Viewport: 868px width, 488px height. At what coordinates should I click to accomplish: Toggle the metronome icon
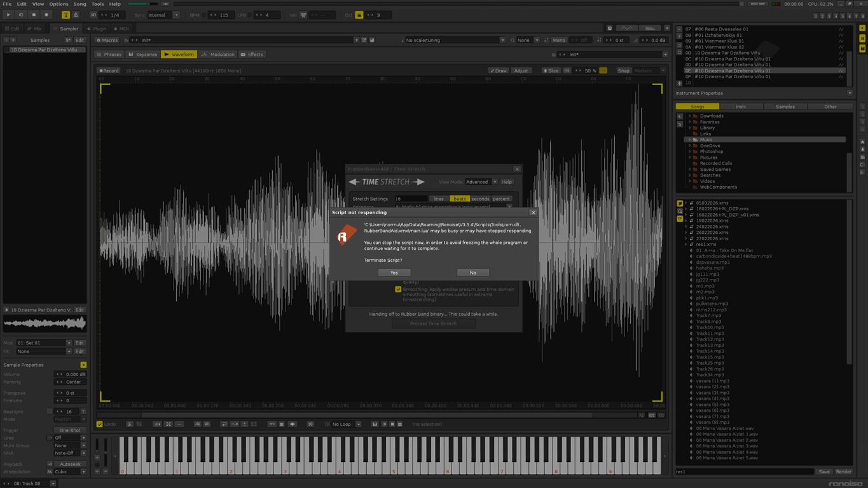click(x=76, y=15)
